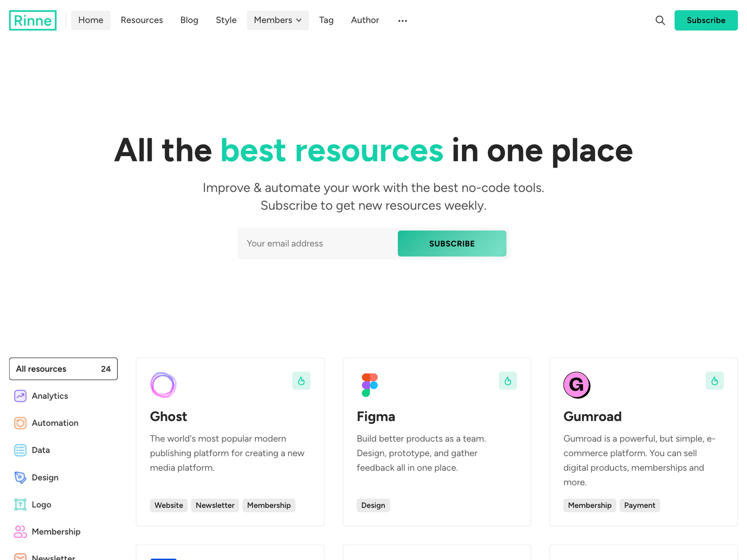The image size is (747, 560).
Task: Click the Blog navigation tab
Action: [x=189, y=20]
